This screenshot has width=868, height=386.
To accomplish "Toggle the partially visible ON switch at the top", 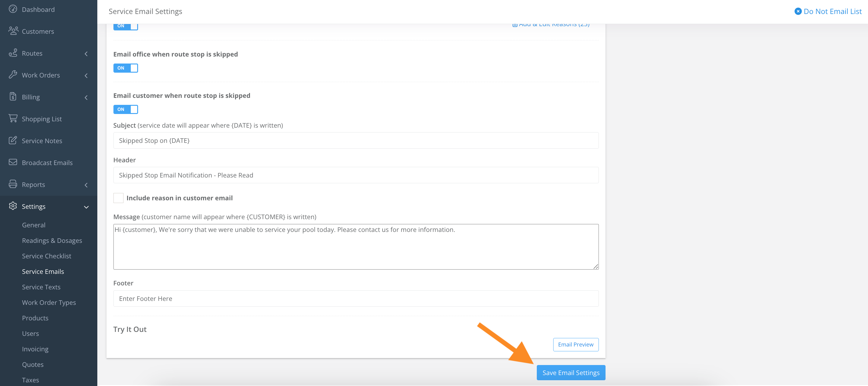I will pyautogui.click(x=125, y=27).
